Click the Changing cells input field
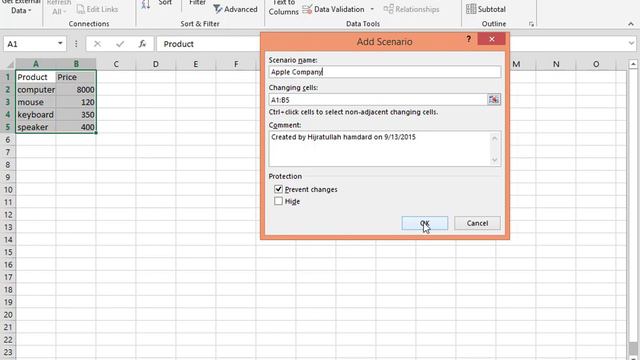The image size is (640, 360). 378,100
